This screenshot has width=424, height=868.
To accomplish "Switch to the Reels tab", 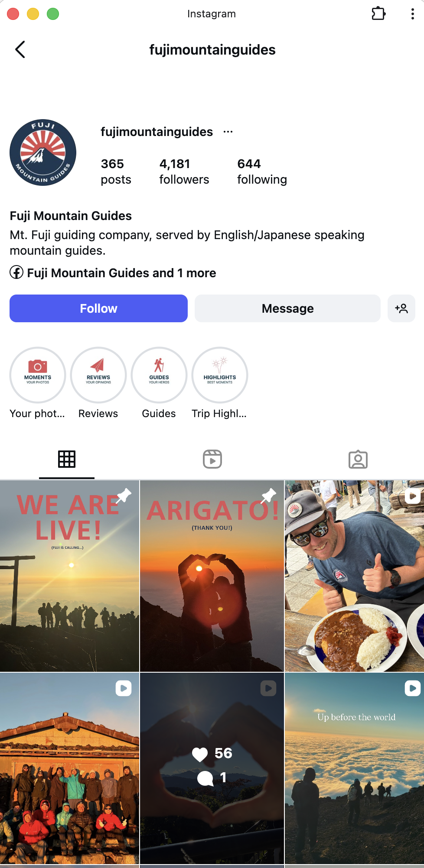I will coord(212,459).
